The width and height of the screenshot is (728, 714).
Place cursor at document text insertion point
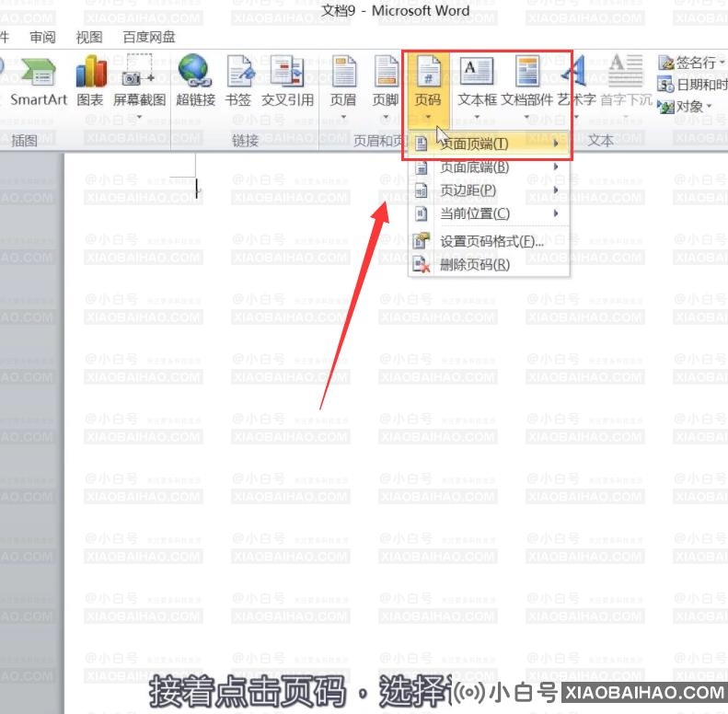(x=197, y=188)
